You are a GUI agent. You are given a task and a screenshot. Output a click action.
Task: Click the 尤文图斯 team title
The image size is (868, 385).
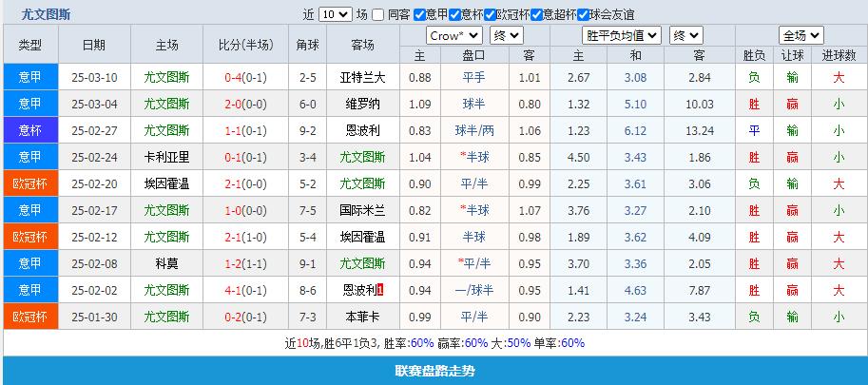click(x=46, y=14)
